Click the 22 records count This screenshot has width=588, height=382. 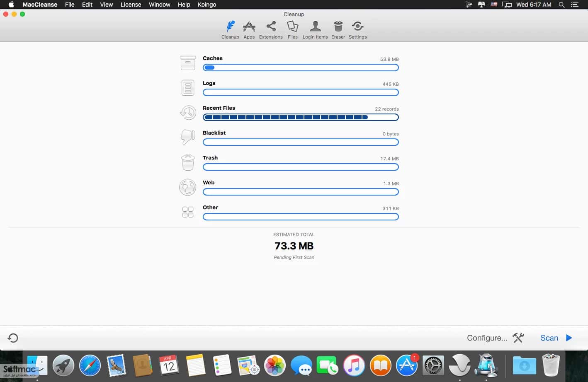tap(387, 109)
